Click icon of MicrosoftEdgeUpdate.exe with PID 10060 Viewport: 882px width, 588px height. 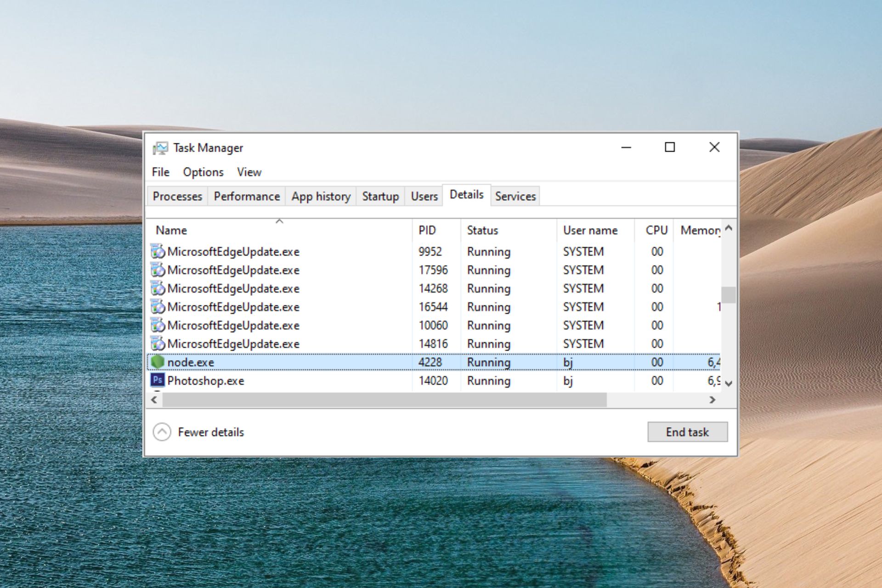click(158, 325)
